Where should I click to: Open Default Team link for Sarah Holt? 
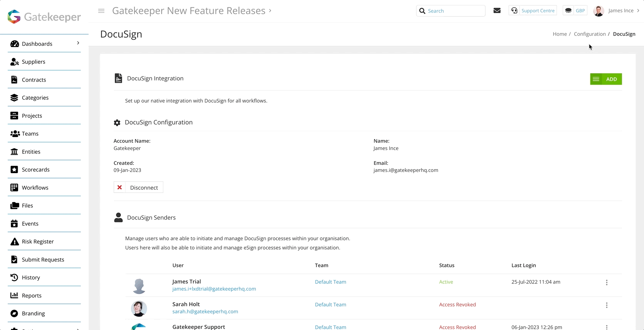330,305
